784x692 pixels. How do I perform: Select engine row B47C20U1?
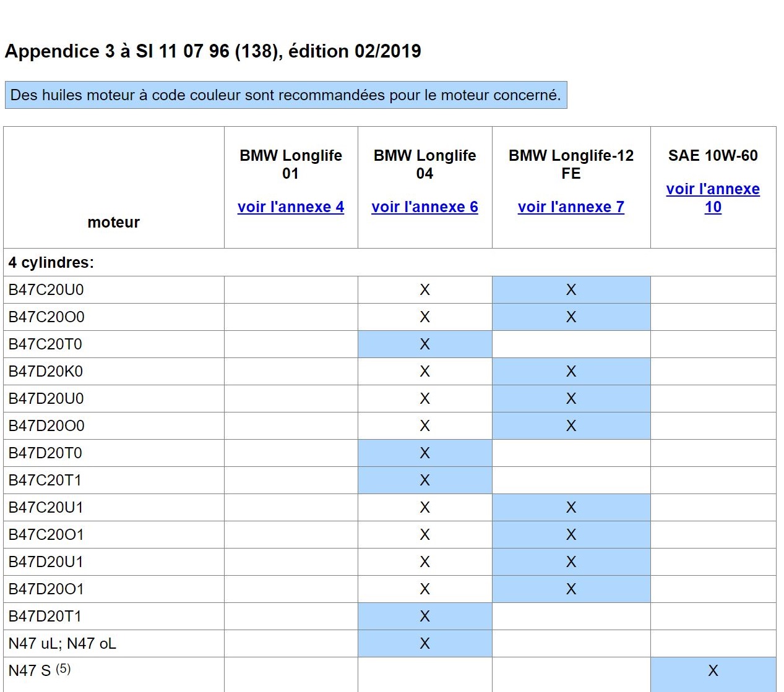tap(390, 507)
